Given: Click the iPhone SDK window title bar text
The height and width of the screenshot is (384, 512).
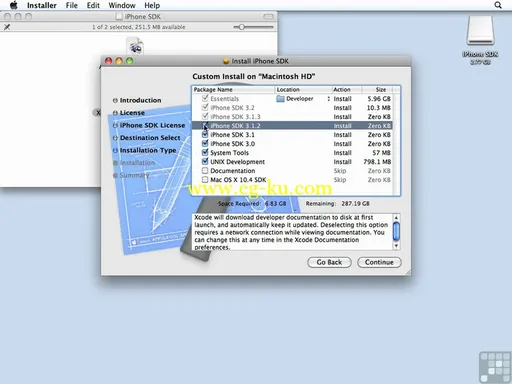Looking at the screenshot, I should point(143,16).
